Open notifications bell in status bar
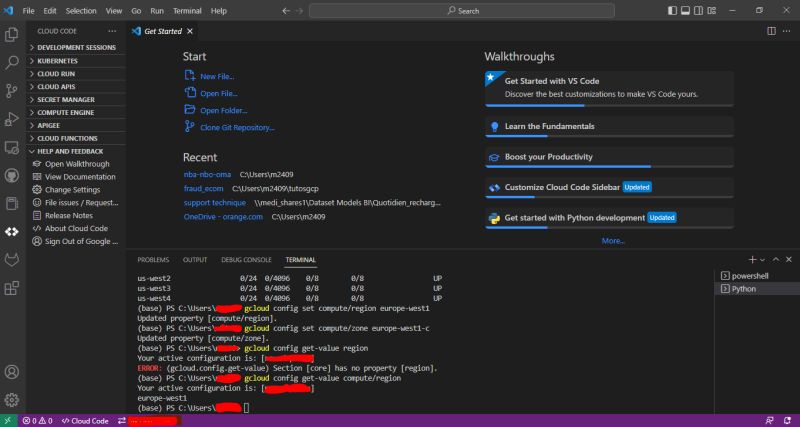Screen dimensions: 800x427 pyautogui.click(x=787, y=421)
